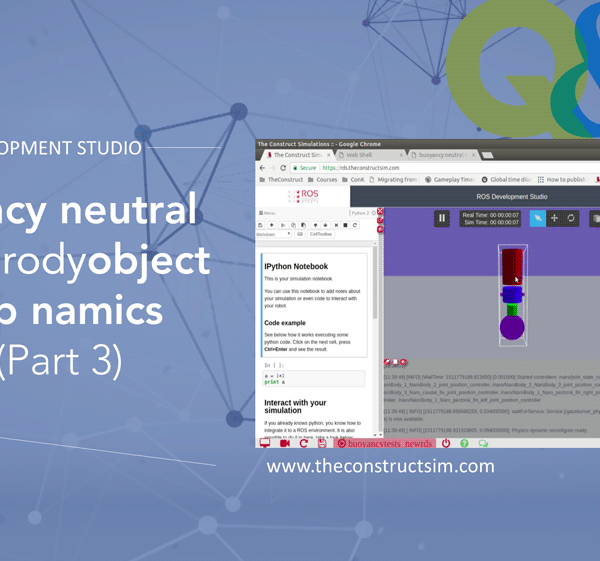The width and height of the screenshot is (600, 561).
Task: Interrupt the kernel with the stop icon
Action: click(345, 225)
